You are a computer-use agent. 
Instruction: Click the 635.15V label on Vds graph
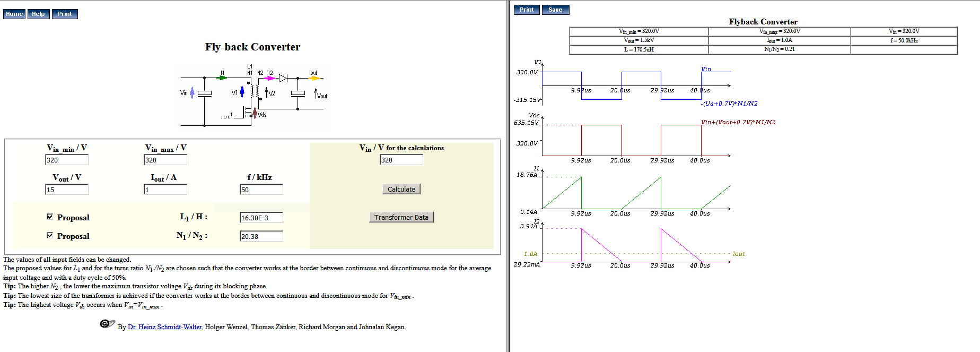tap(526, 123)
